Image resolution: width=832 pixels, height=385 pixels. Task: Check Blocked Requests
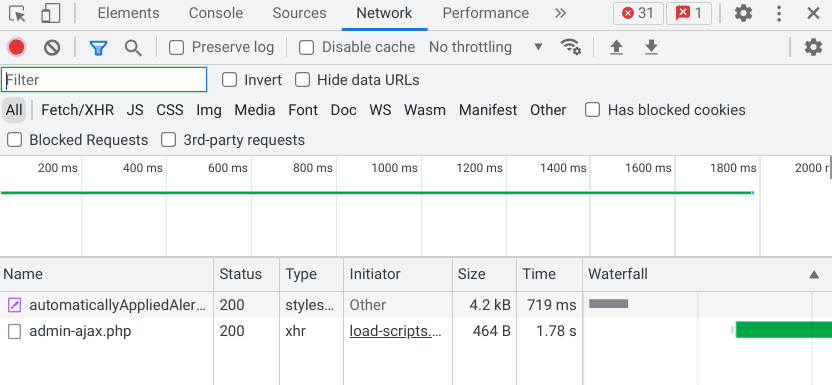coord(14,140)
